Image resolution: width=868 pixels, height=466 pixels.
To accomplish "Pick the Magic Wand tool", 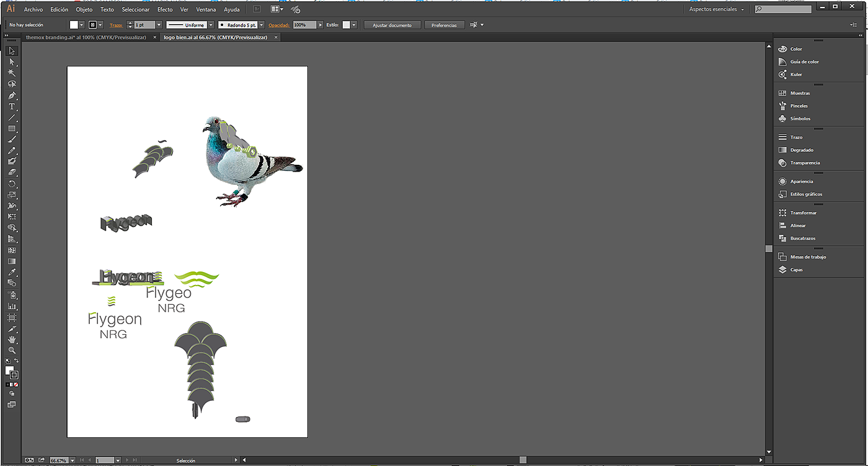I will (x=12, y=73).
